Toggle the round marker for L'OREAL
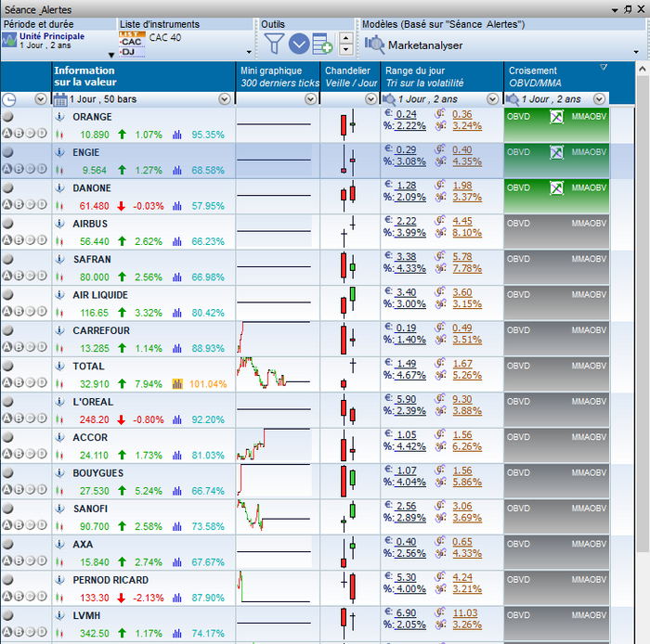The height and width of the screenshot is (644, 650). coord(7,402)
